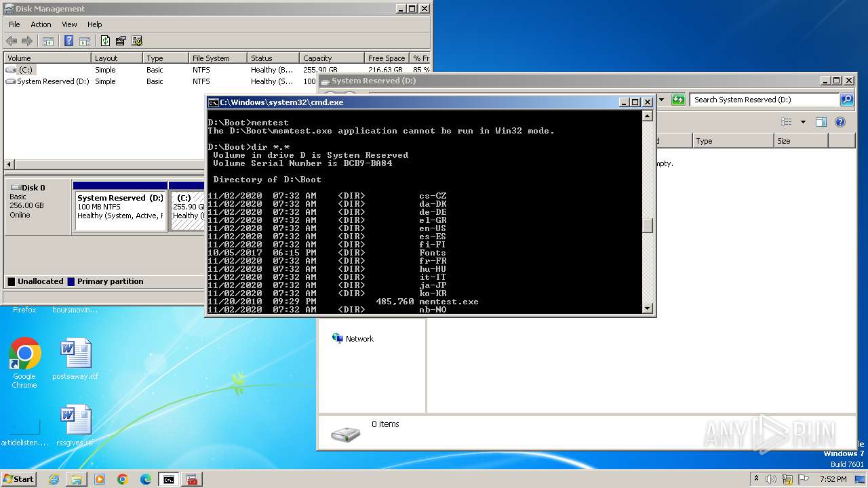868x488 pixels.
Task: Open Help from the blue question-mark toolbar icon
Action: 68,41
